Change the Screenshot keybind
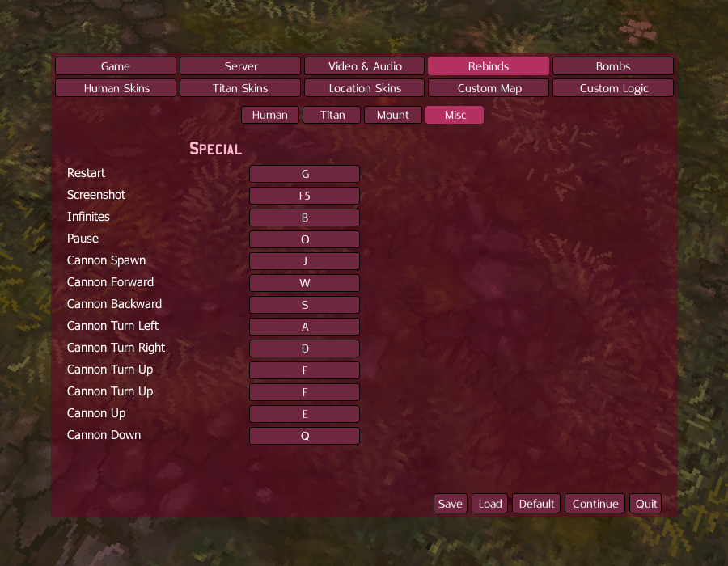 [304, 195]
